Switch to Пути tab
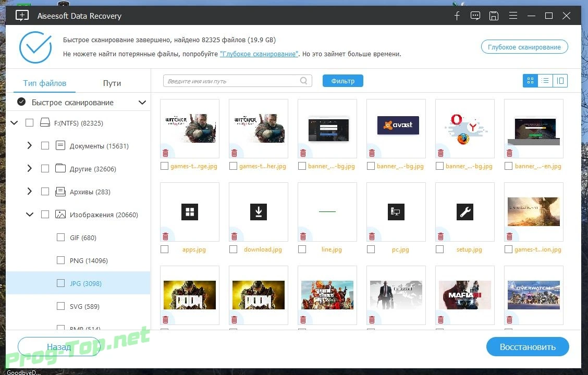 (x=112, y=83)
